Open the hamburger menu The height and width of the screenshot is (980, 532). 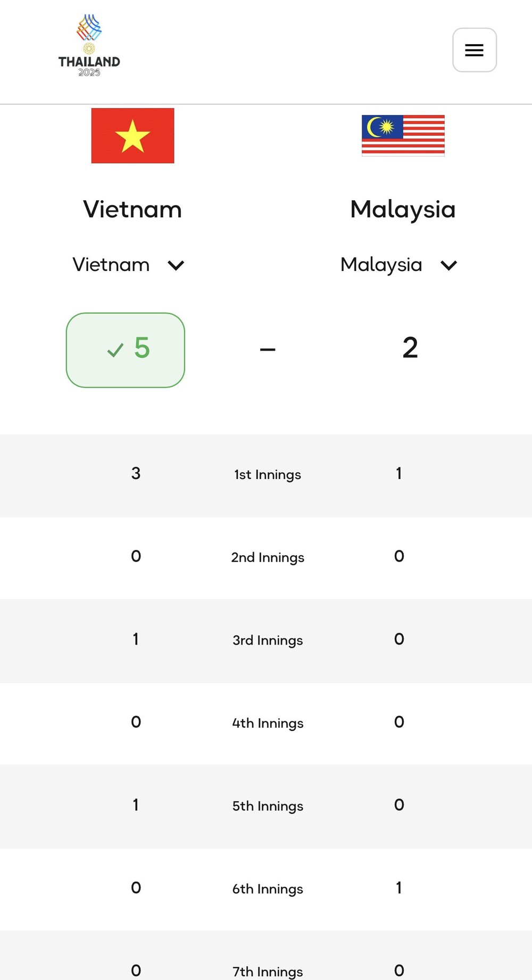(474, 50)
